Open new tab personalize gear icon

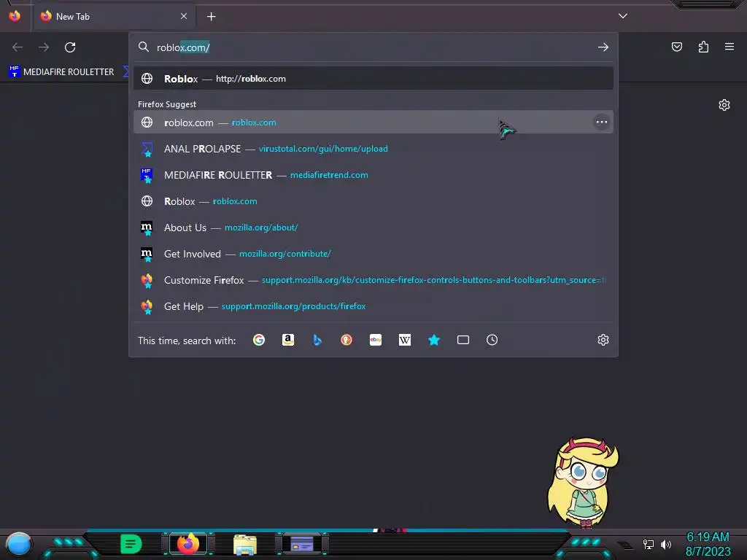724,105
